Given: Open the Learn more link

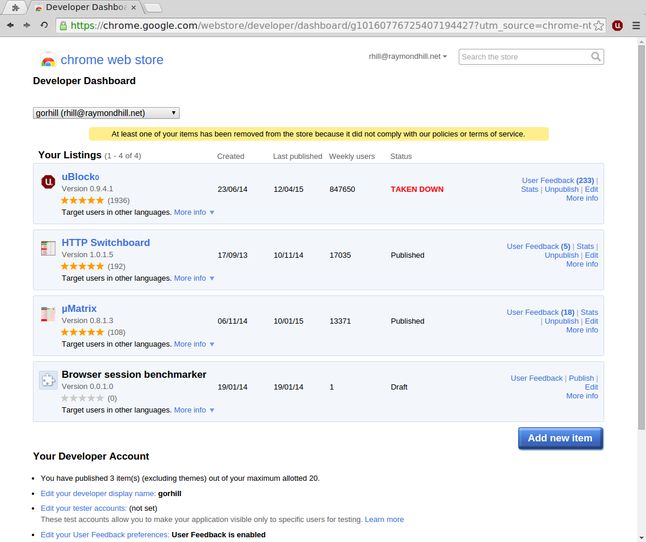Looking at the screenshot, I should [x=384, y=519].
